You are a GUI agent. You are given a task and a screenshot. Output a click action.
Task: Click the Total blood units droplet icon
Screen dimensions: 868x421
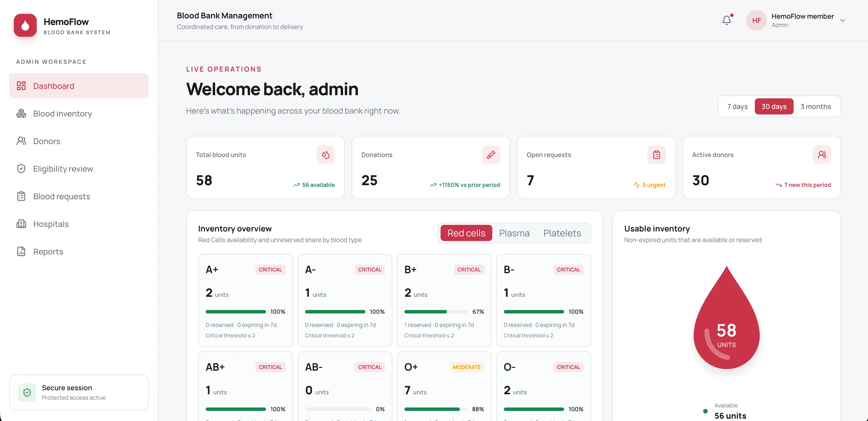click(x=325, y=155)
